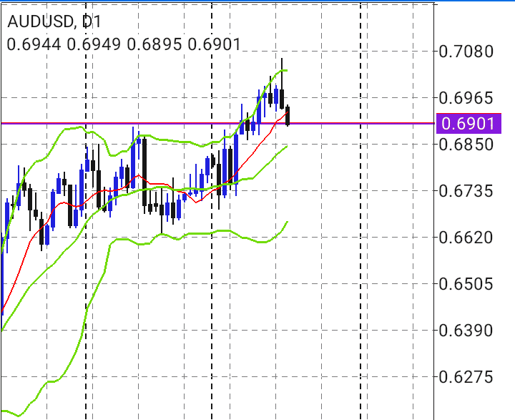Click the 0.6850 price axis label
Screen dimensions: 515x420
click(466, 145)
